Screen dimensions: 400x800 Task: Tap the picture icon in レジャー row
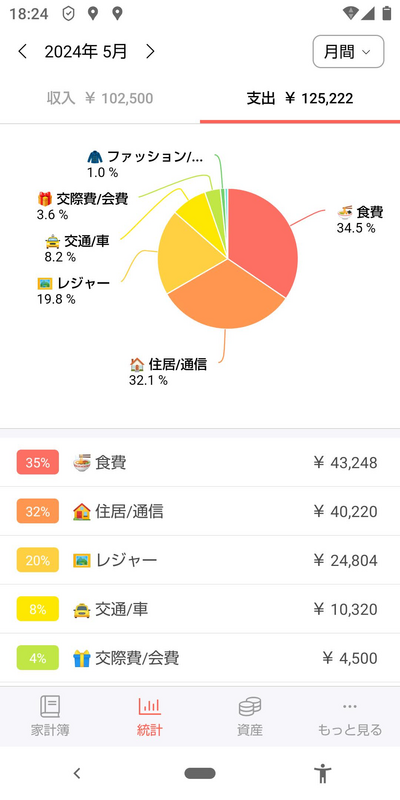pos(82,560)
